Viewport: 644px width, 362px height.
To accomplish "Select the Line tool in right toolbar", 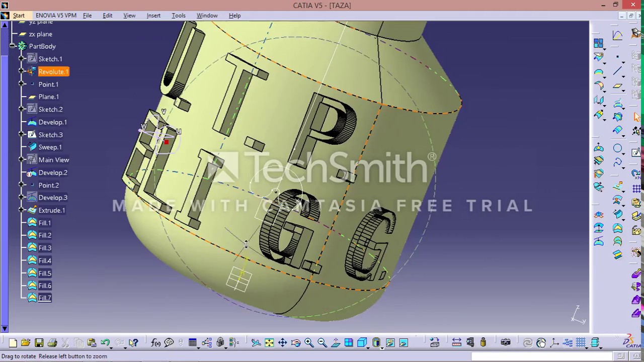I will click(x=617, y=71).
